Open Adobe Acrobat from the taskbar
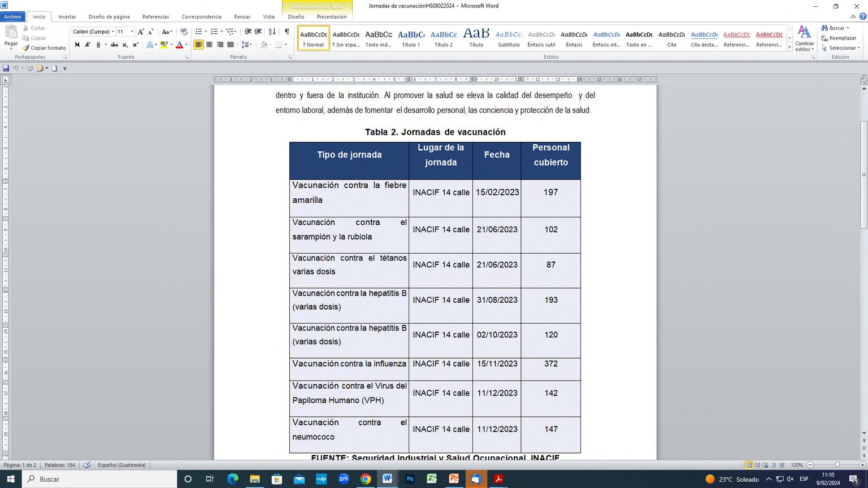This screenshot has height=488, width=868. click(498, 479)
